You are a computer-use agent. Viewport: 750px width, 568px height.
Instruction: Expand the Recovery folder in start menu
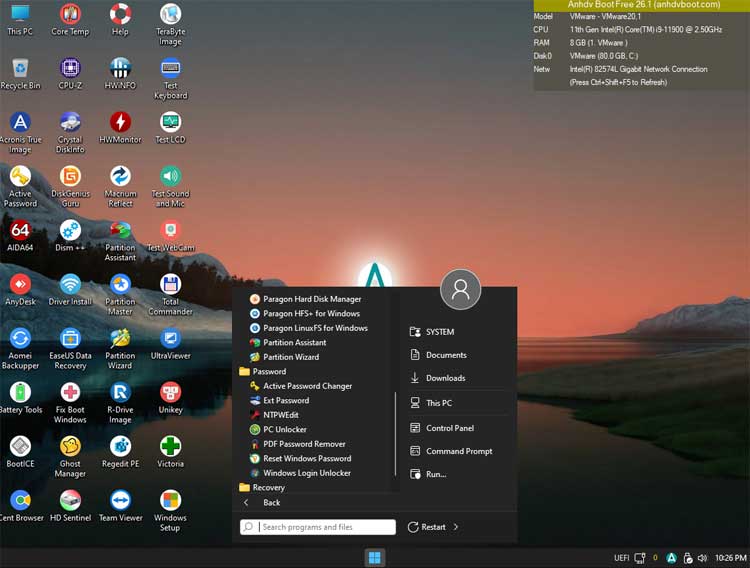pos(262,487)
